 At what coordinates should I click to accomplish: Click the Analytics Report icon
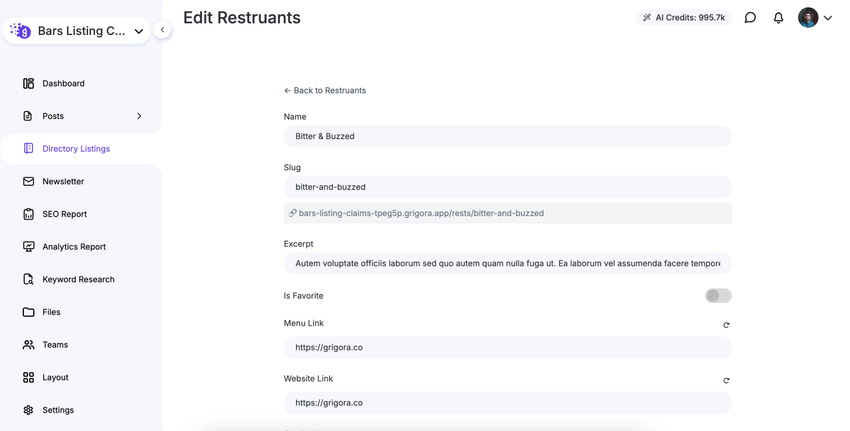pyautogui.click(x=28, y=247)
